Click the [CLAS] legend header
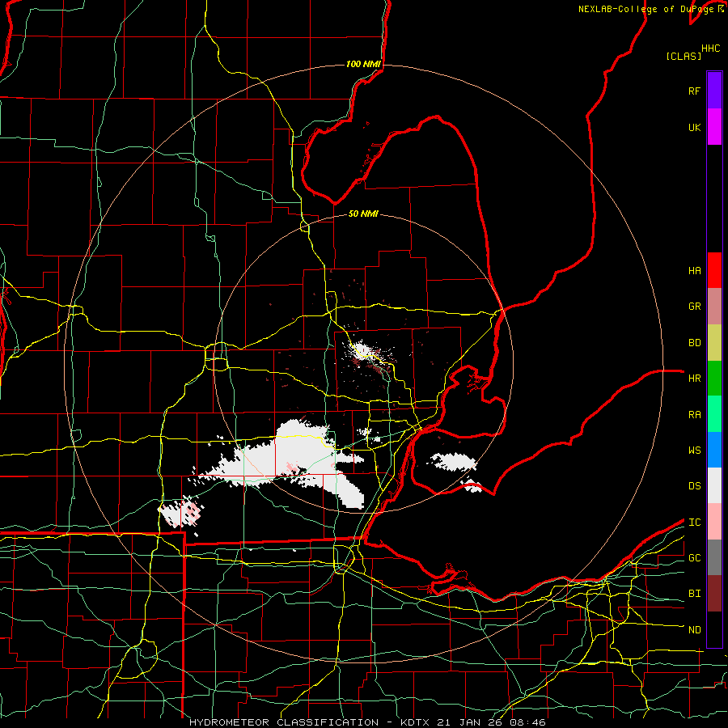This screenshot has height=728, width=728. [683, 56]
